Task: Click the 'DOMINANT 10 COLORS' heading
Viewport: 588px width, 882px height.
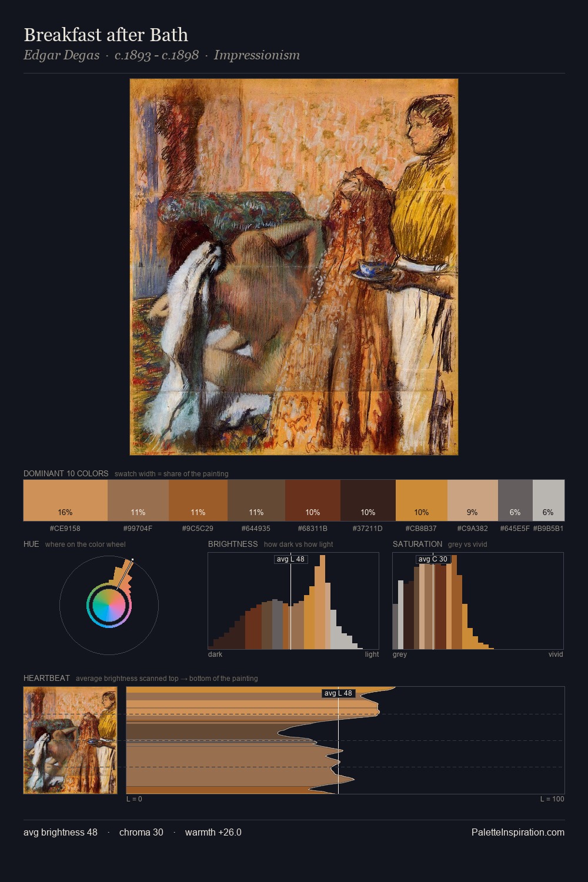Action: coord(66,473)
